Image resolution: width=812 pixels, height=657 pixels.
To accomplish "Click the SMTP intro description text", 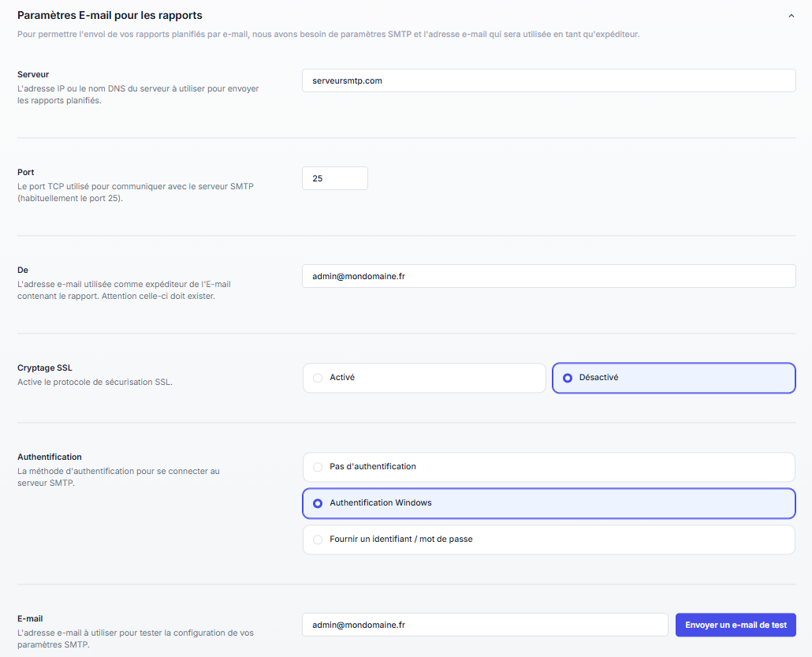I will tap(328, 35).
